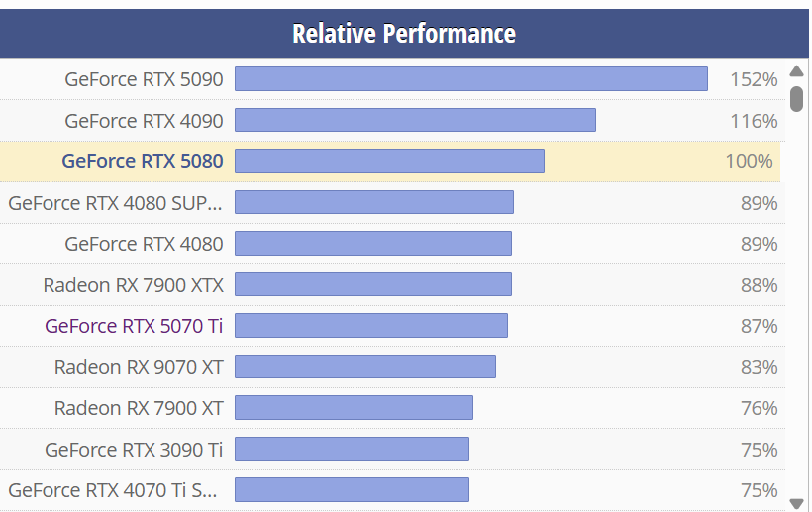812x512 pixels.
Task: Open the Radeon RX 9070 XT link
Action: click(x=139, y=367)
